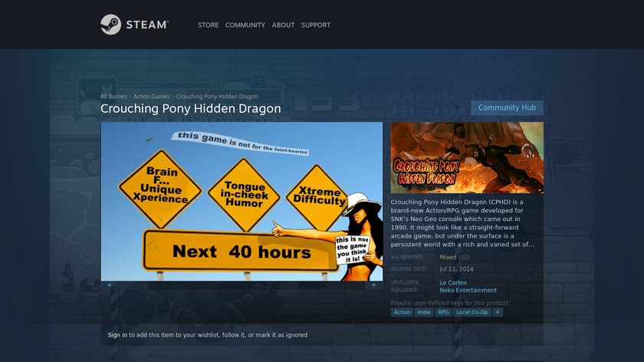Open the SUPPORT page
The height and width of the screenshot is (362, 644).
315,25
